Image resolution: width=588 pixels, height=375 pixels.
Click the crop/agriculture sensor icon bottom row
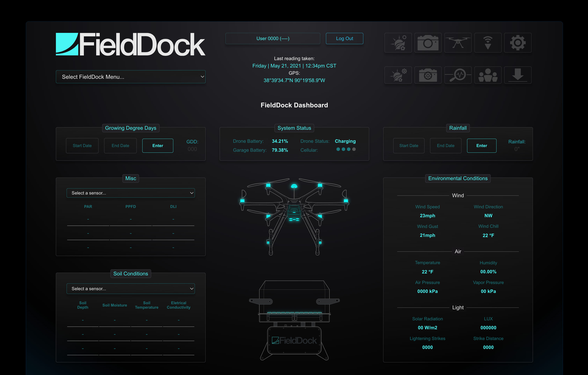(x=398, y=75)
